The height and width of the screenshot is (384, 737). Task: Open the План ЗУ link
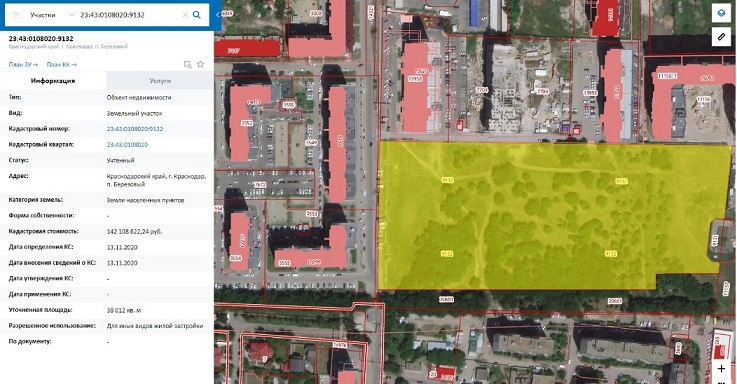[x=23, y=64]
